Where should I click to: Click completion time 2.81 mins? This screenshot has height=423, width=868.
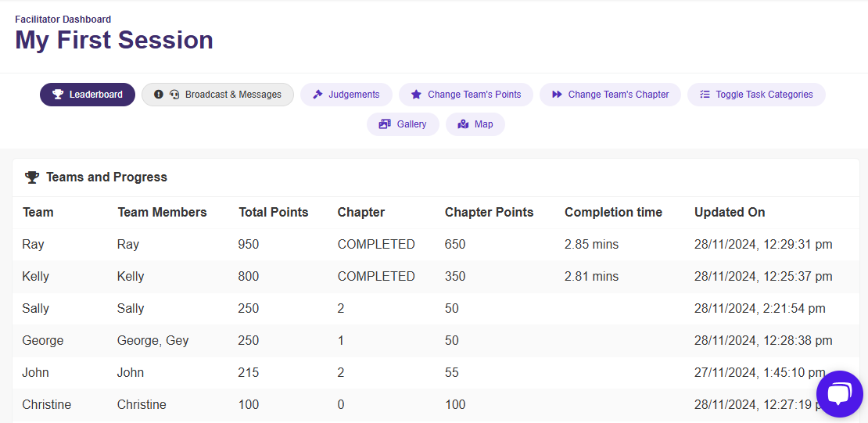(592, 276)
